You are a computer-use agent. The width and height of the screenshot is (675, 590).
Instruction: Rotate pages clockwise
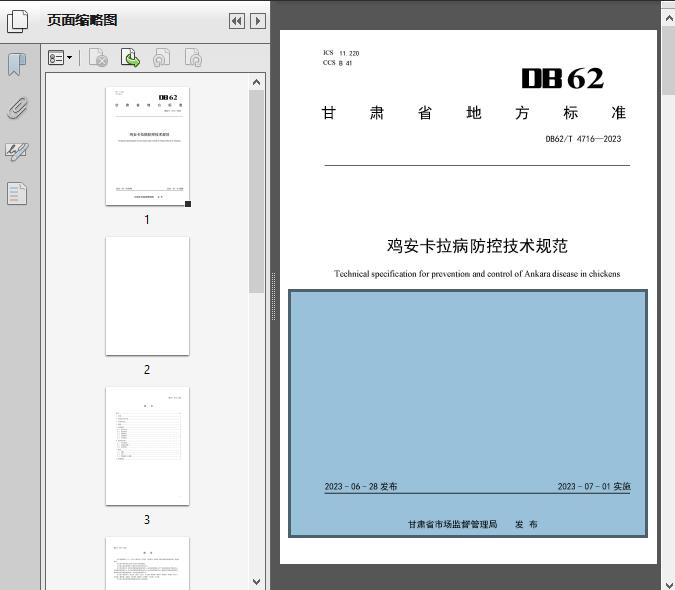(193, 58)
